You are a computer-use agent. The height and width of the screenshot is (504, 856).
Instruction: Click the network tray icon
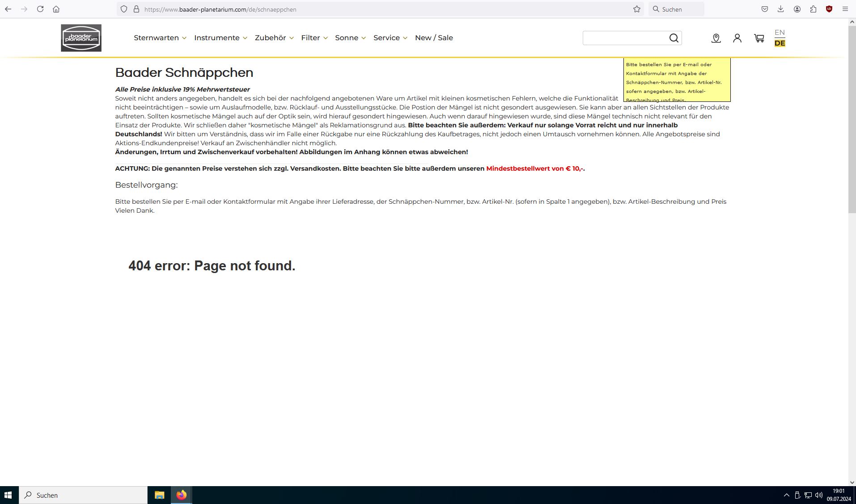808,495
